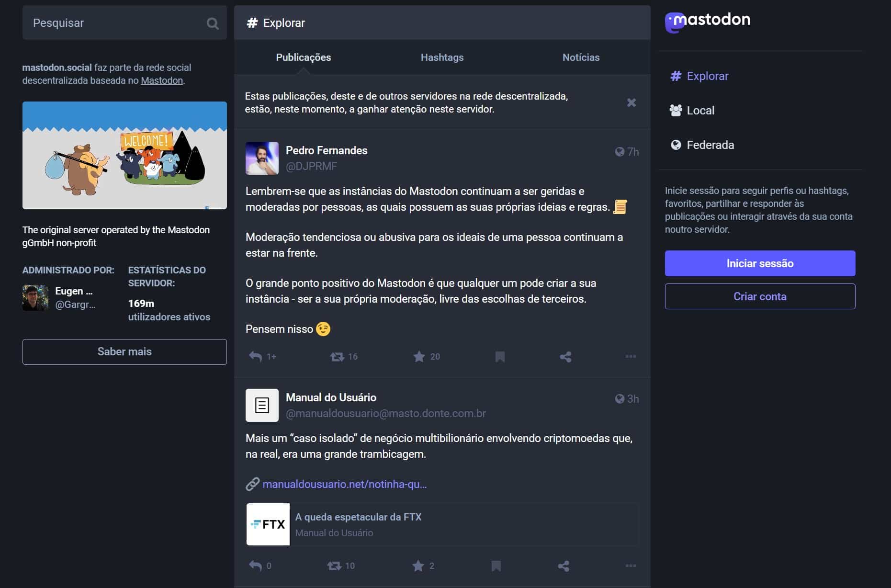The height and width of the screenshot is (588, 891).
Task: Click the Criar conta button
Action: [x=760, y=296]
